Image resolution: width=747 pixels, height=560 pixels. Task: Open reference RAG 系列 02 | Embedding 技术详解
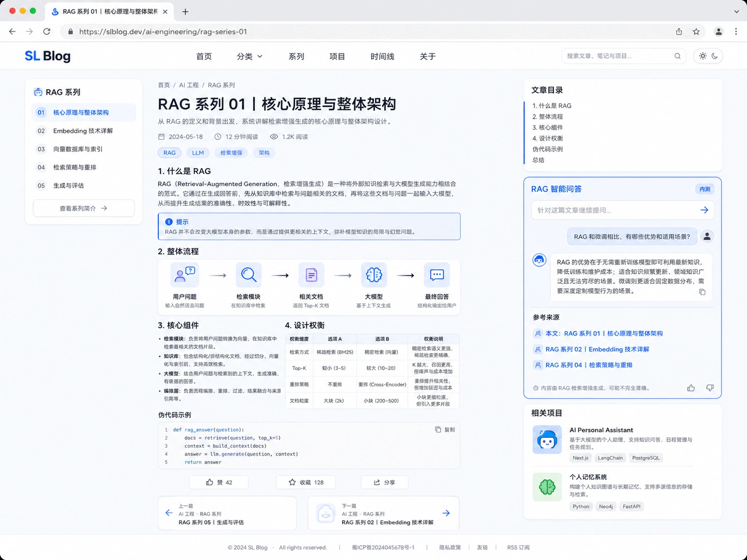(x=597, y=349)
